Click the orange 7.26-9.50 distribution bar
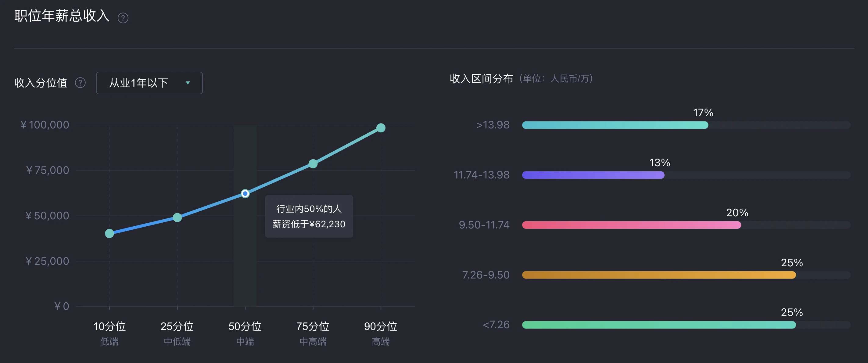The height and width of the screenshot is (363, 868). tap(659, 275)
